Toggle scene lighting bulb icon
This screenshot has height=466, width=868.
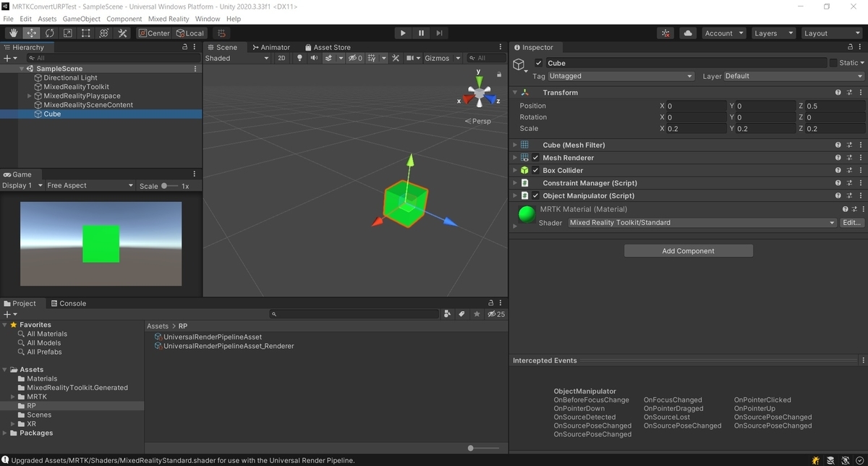point(299,58)
